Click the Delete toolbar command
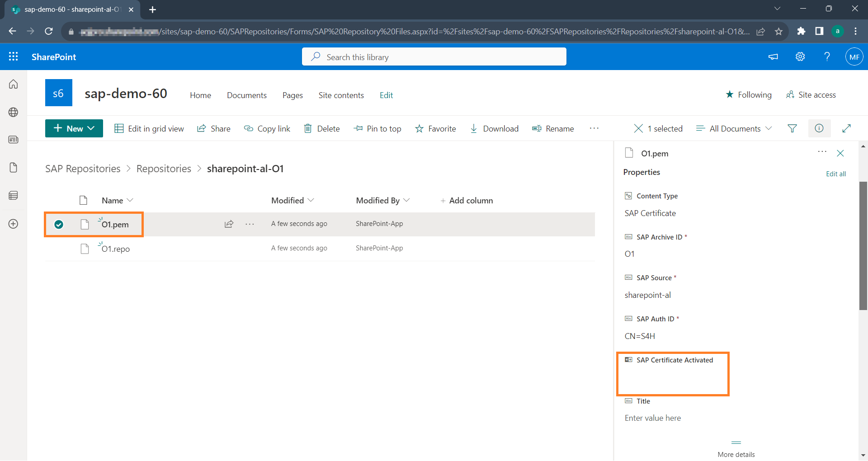Viewport: 868px width, 461px height. tap(322, 128)
